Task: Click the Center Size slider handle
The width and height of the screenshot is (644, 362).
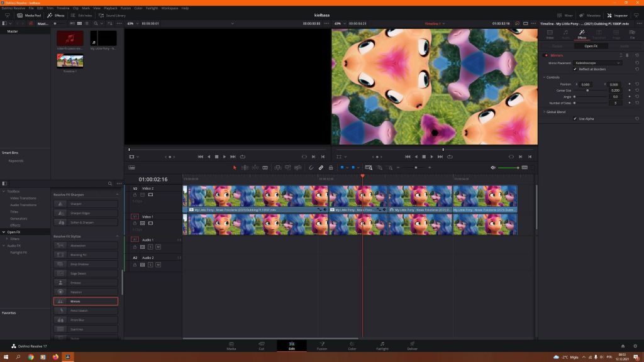Action: pyautogui.click(x=587, y=90)
